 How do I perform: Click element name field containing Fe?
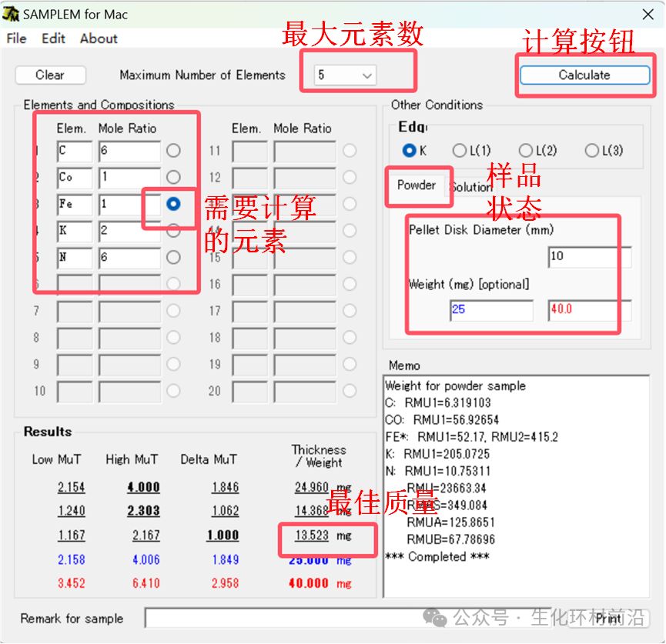tap(75, 205)
